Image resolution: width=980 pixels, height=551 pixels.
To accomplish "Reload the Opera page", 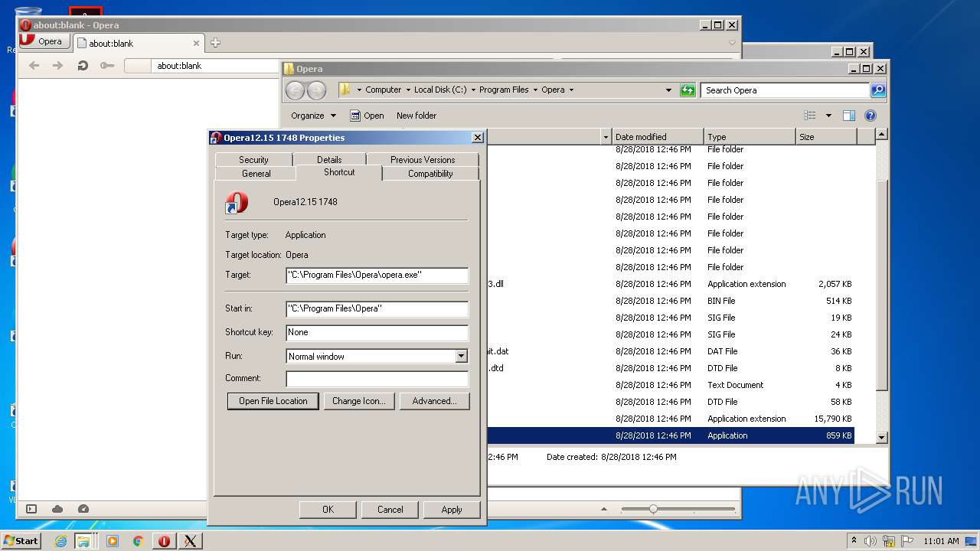I will pyautogui.click(x=82, y=66).
